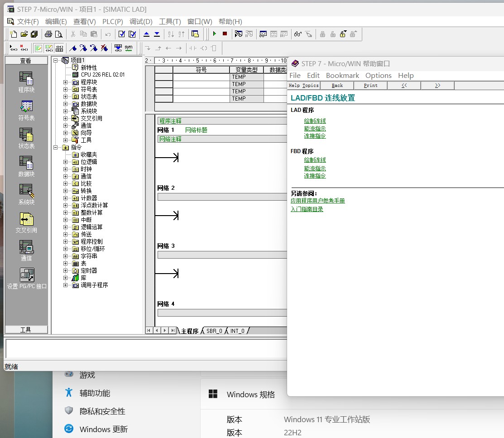
Task: Click the Back button in help window
Action: click(337, 86)
